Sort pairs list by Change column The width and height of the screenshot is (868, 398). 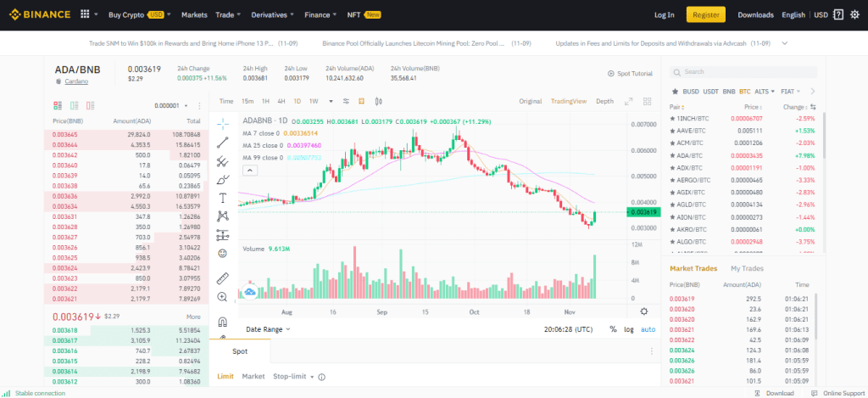click(x=795, y=107)
